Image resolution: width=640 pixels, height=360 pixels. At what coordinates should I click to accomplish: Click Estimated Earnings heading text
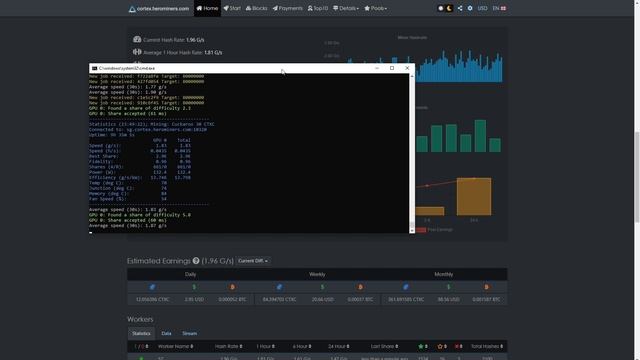(x=159, y=261)
